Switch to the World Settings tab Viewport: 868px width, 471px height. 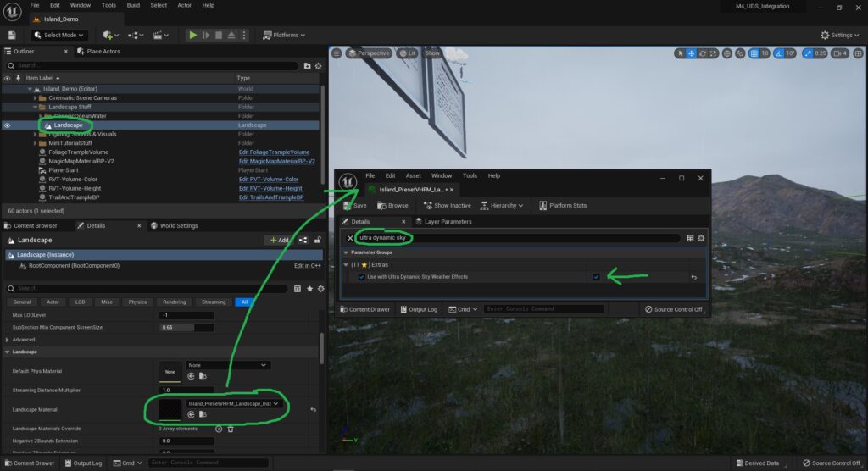[174, 226]
